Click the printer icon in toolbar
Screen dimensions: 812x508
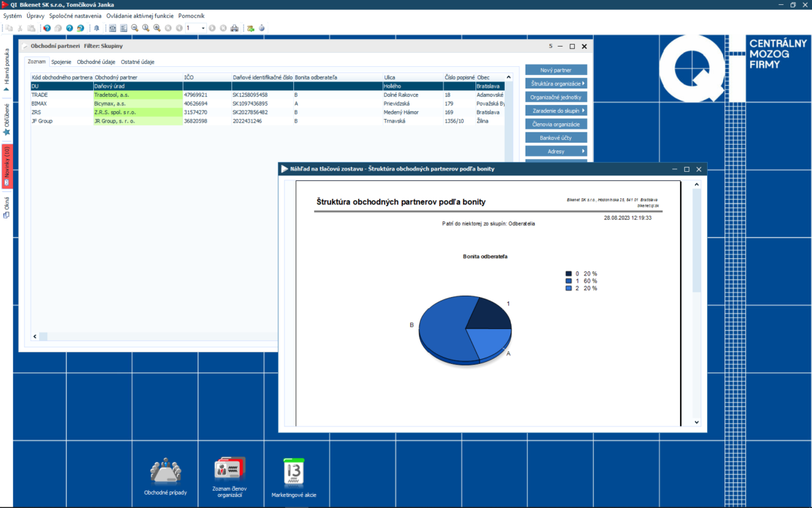(234, 29)
